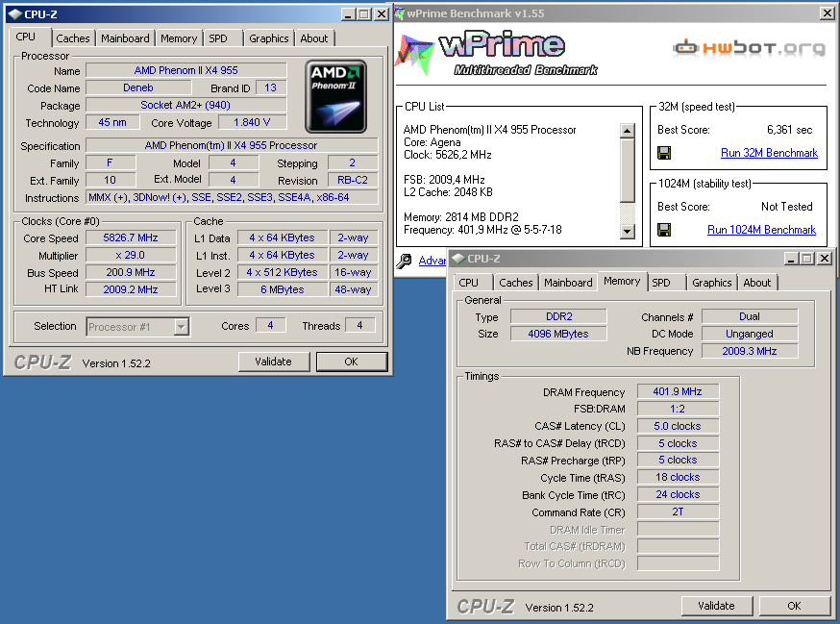Click the Level 3 cache value 6 MBytes
Screen dimensions: 840x624
(283, 289)
